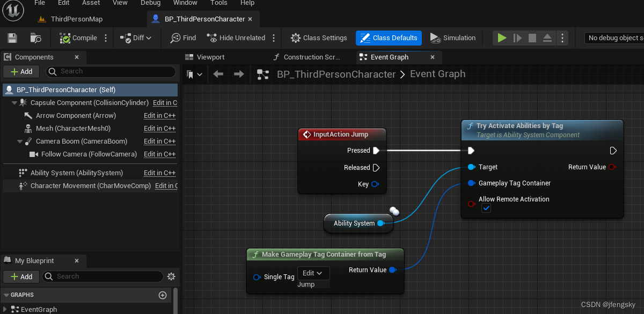Select Character Movement component row
Screen dimensions: 644x314
89,185
